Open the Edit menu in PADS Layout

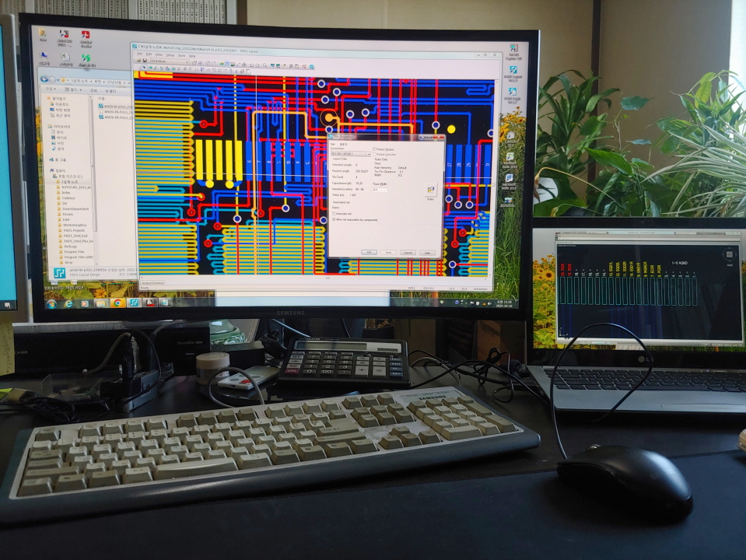(149, 54)
